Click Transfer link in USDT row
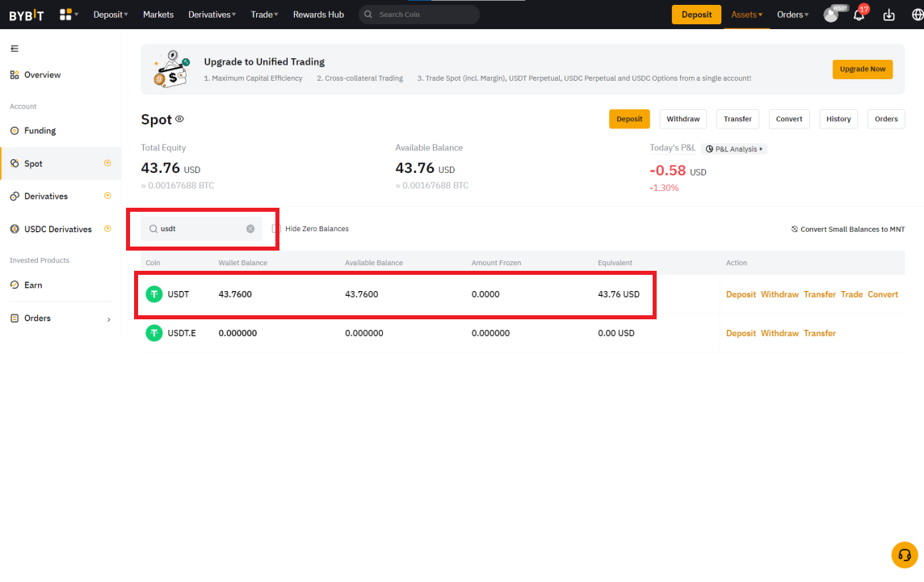924x582 pixels. pos(820,294)
